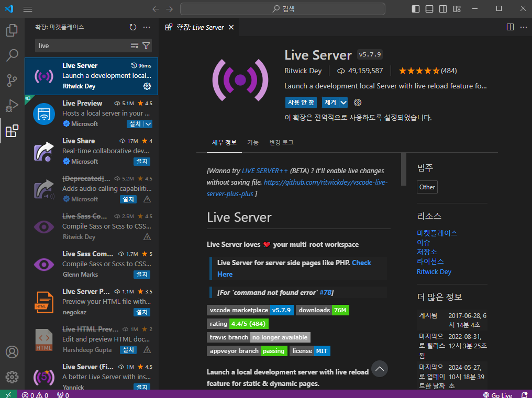This screenshot has width=532, height=398.
Task: Open 마켓플레이스 resource link
Action: [x=437, y=233]
